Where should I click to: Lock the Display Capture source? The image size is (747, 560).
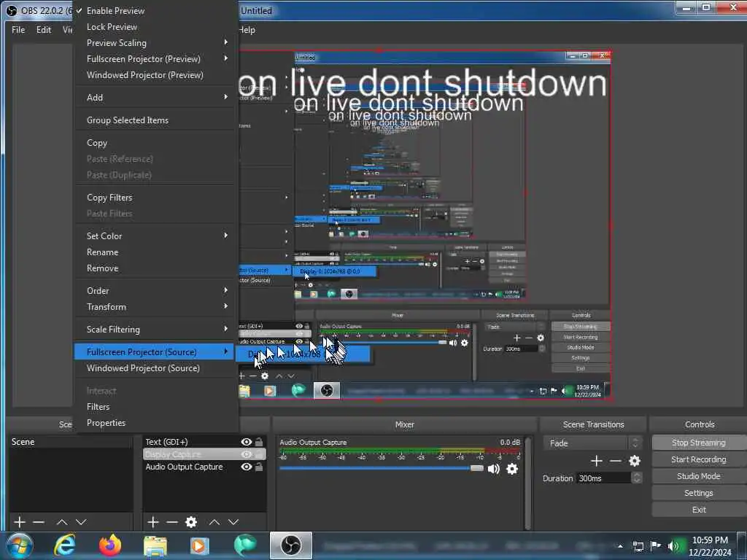tap(259, 454)
